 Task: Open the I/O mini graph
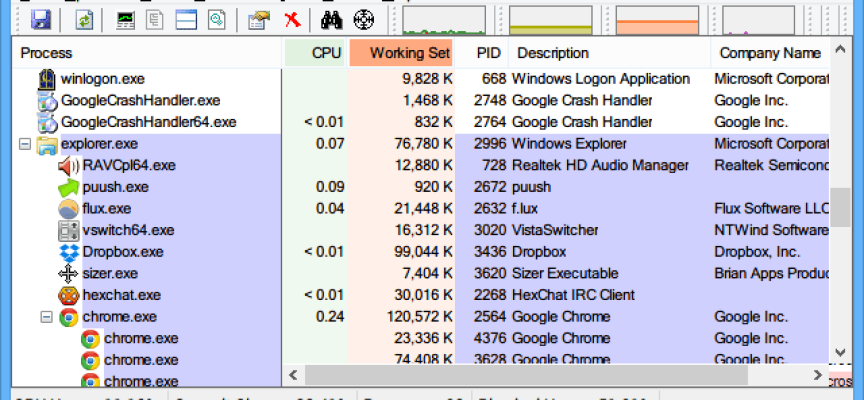[758, 20]
